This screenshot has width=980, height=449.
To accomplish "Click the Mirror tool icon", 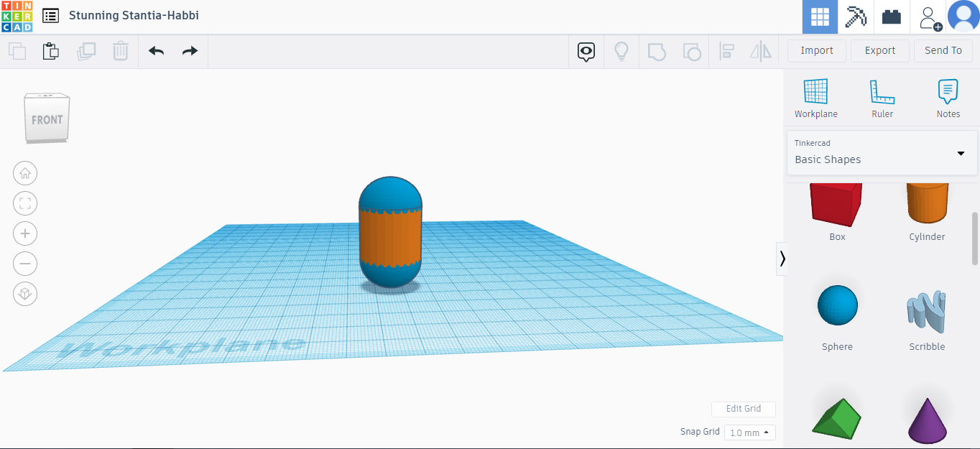I will [x=760, y=51].
